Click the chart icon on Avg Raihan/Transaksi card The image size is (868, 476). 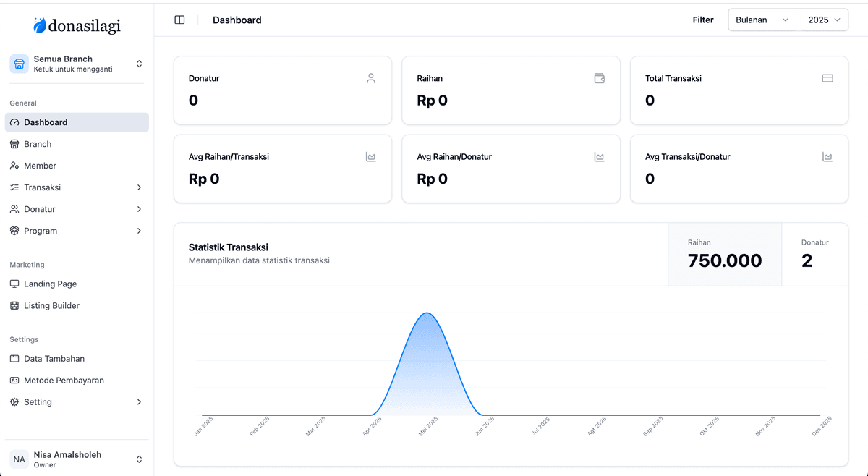coord(371,156)
